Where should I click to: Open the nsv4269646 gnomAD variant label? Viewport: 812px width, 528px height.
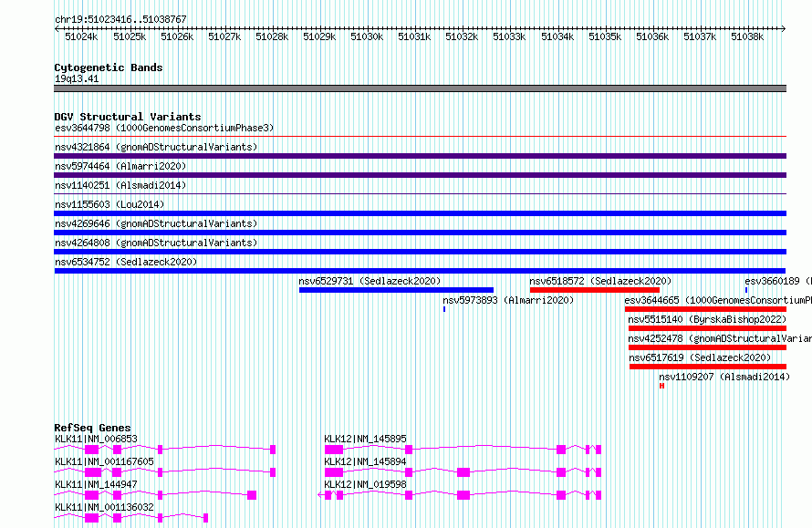[x=156, y=223]
